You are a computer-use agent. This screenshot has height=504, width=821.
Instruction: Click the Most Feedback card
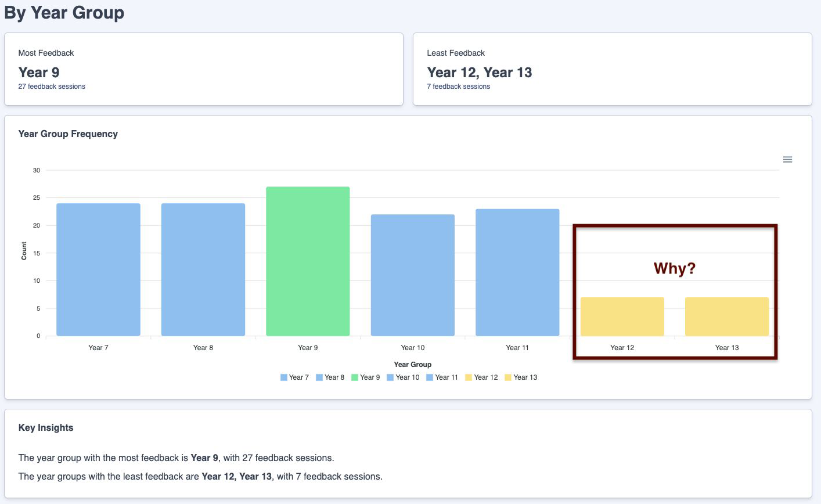click(204, 69)
